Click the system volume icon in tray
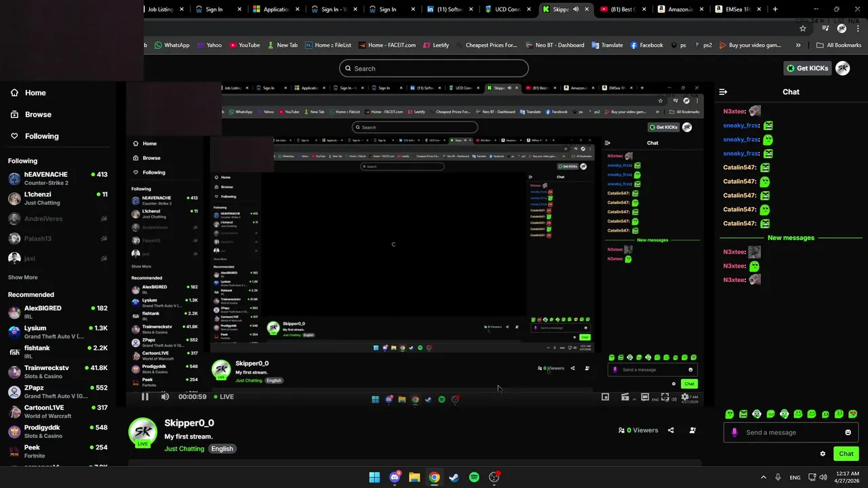 (x=823, y=477)
